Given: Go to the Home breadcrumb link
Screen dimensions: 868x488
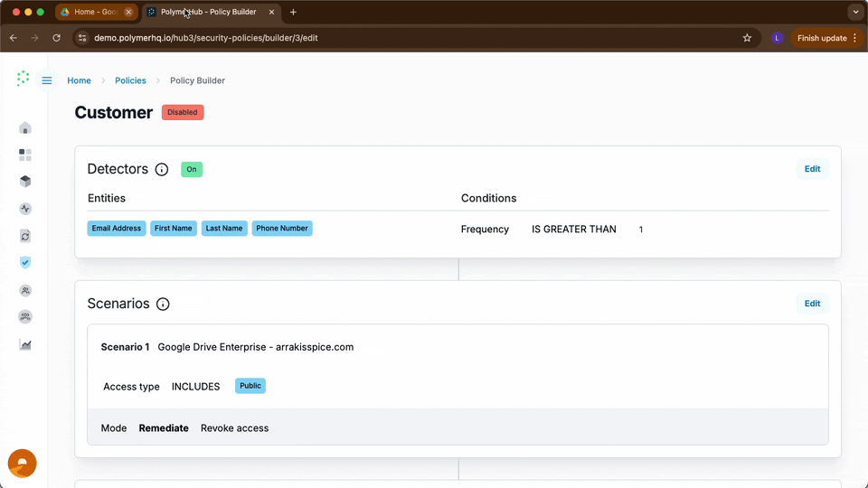Looking at the screenshot, I should click(80, 80).
